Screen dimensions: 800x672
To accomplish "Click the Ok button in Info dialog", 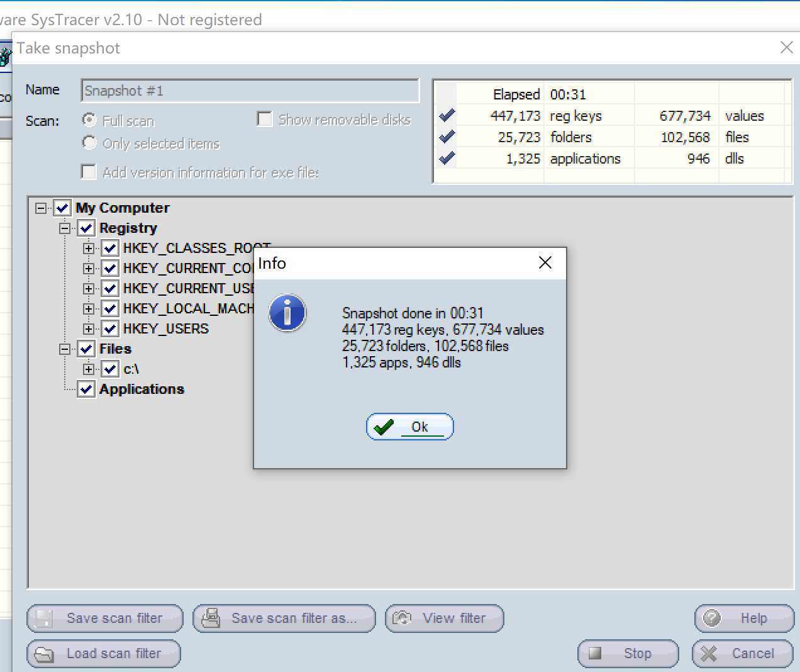I will 410,427.
